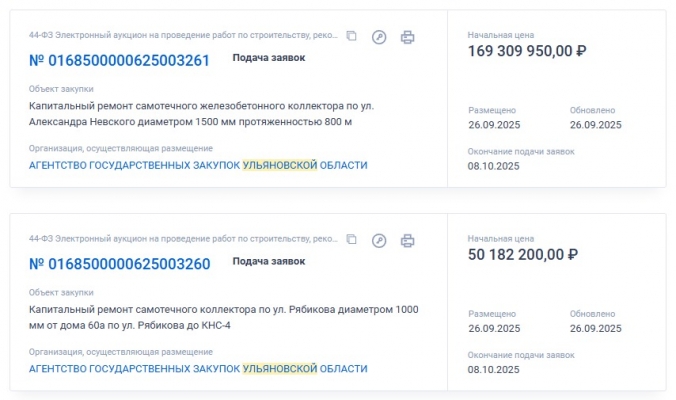
Task: Click the 50 182 200,00 ₽ starting price
Action: pos(523,255)
